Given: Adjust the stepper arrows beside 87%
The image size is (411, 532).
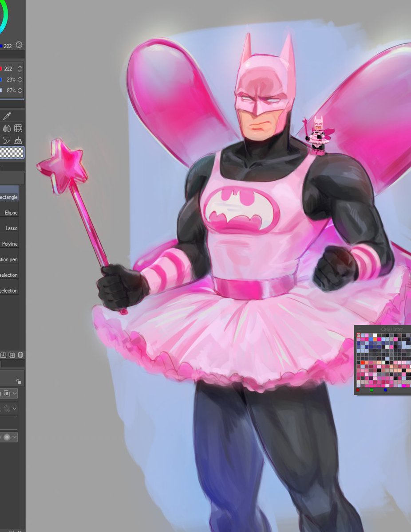Looking at the screenshot, I should [x=20, y=90].
